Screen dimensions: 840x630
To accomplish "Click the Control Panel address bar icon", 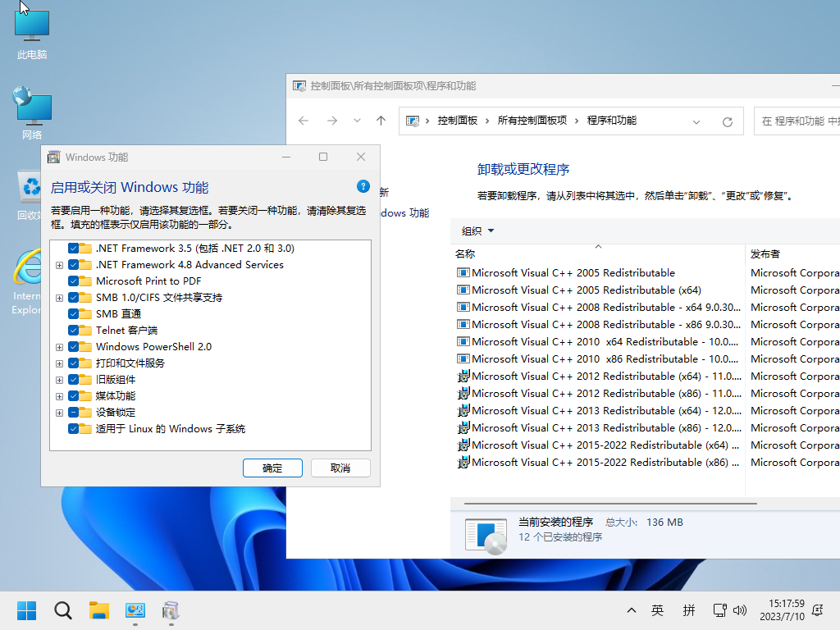I will [x=413, y=121].
